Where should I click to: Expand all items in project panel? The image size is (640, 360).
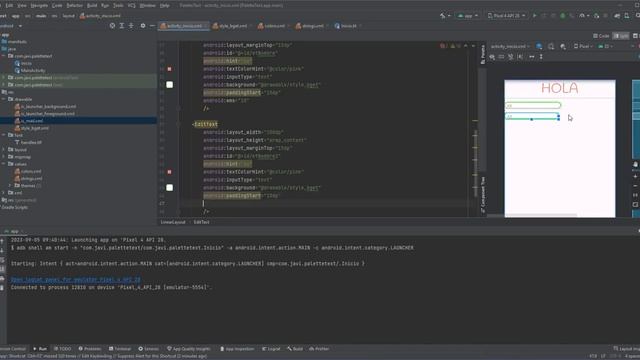point(122,26)
